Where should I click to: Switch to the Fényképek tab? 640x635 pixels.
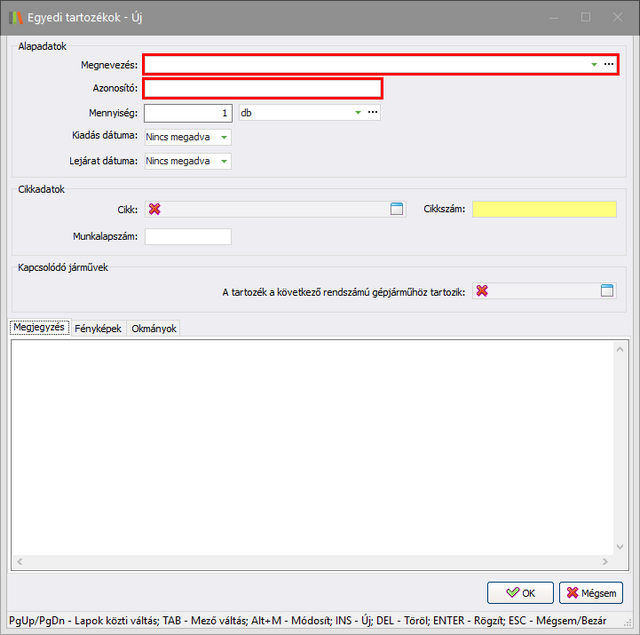[x=98, y=328]
